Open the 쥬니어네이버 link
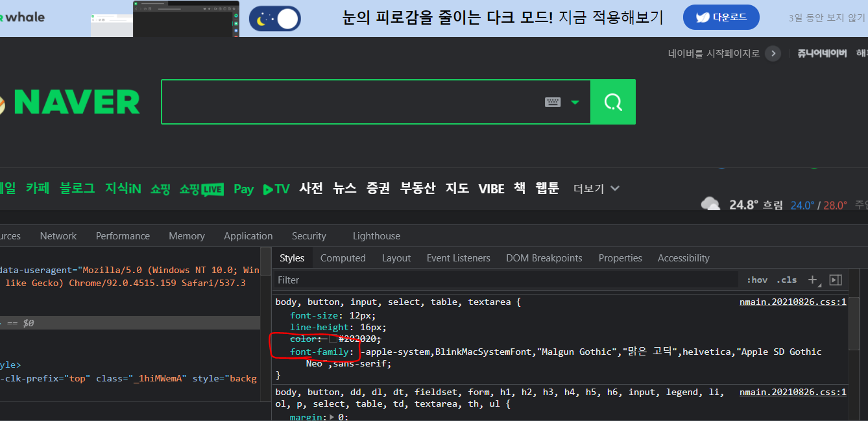 coord(822,54)
